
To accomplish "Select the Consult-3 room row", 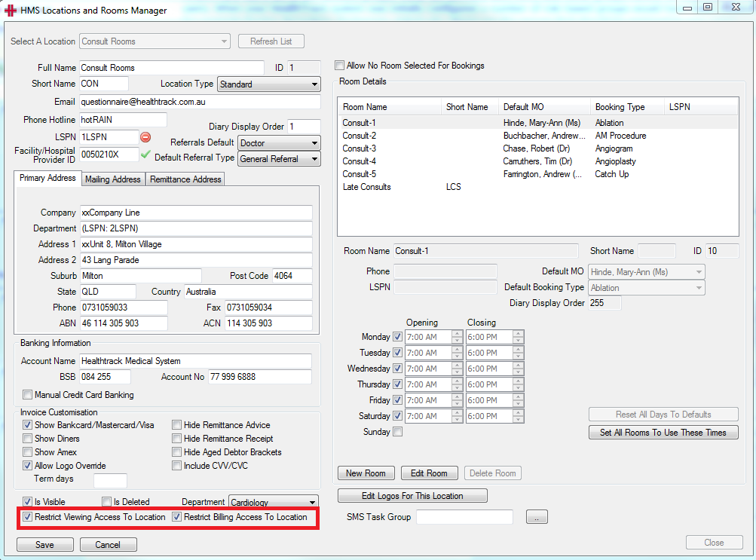I will click(537, 148).
